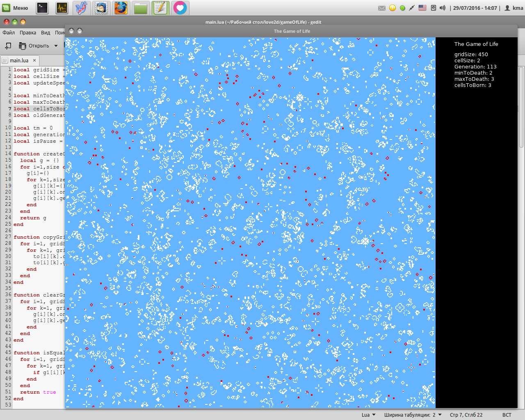This screenshot has width=525, height=420.
Task: Open the clock showing 29/07/2016 - 14:07
Action: pyautogui.click(x=475, y=8)
